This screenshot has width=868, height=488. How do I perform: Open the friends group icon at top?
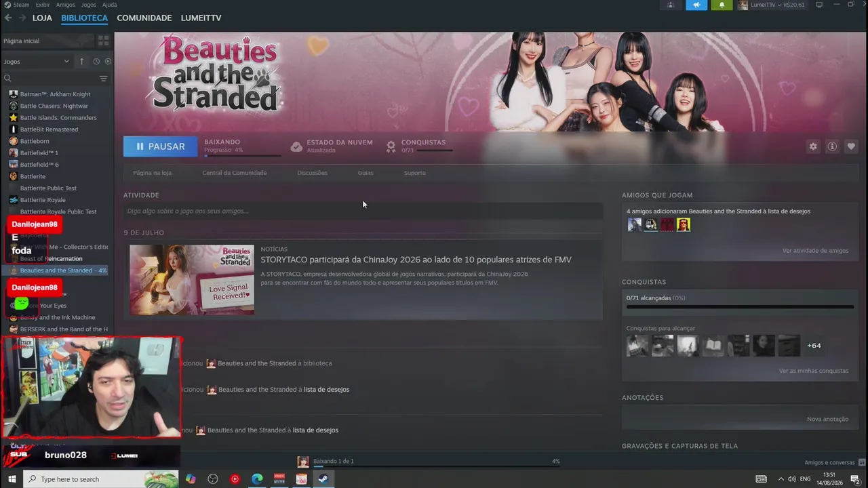(x=671, y=5)
